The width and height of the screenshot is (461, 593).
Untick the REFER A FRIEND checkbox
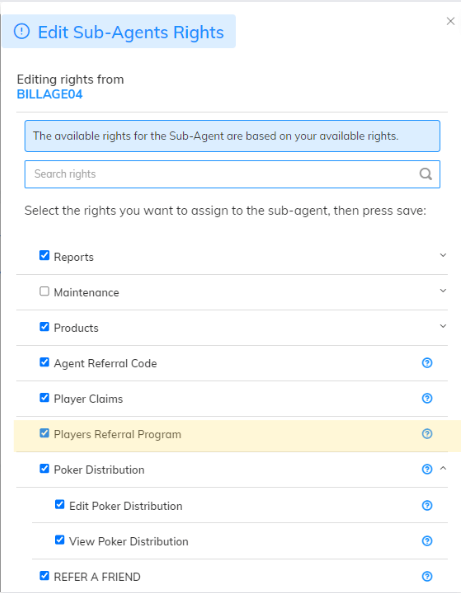(44, 576)
